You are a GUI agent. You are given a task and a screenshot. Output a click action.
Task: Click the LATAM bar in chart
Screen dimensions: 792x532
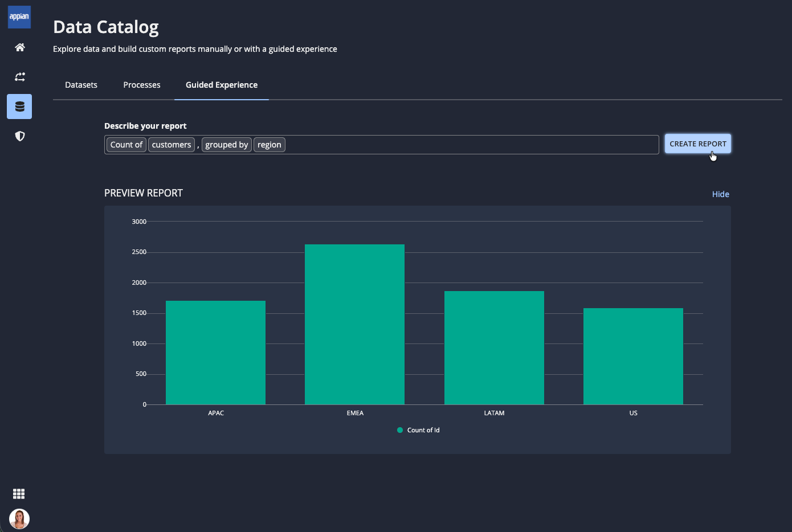494,348
